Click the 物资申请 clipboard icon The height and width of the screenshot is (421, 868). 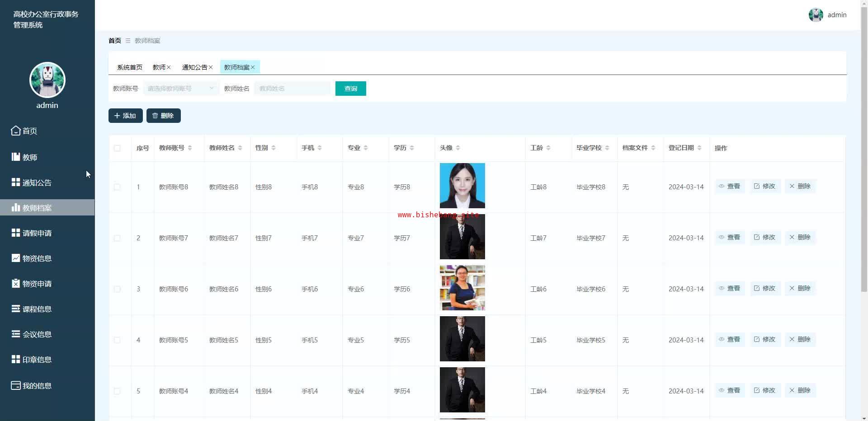point(16,283)
